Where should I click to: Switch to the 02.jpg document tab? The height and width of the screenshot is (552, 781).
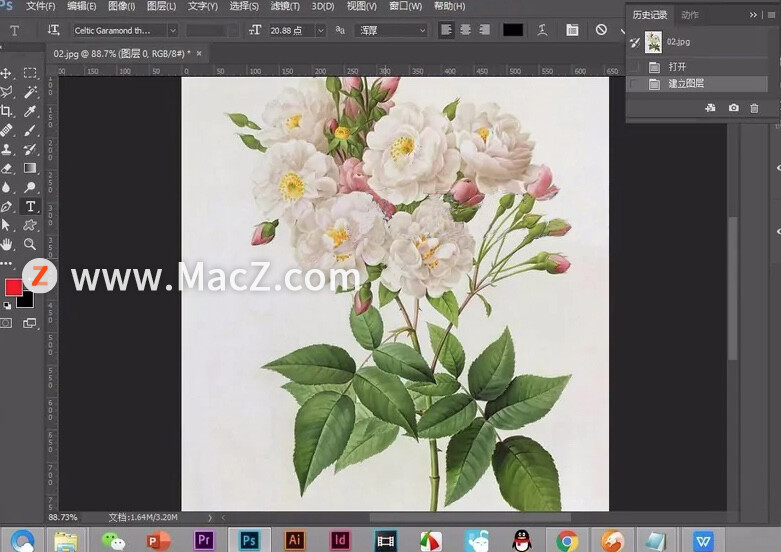tap(122, 53)
